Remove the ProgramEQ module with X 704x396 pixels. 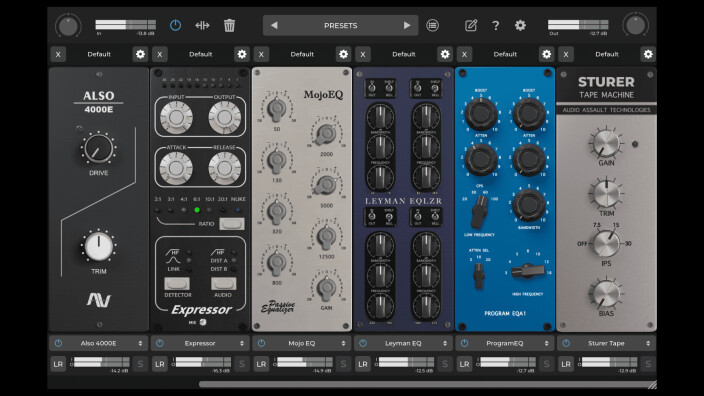(x=464, y=54)
